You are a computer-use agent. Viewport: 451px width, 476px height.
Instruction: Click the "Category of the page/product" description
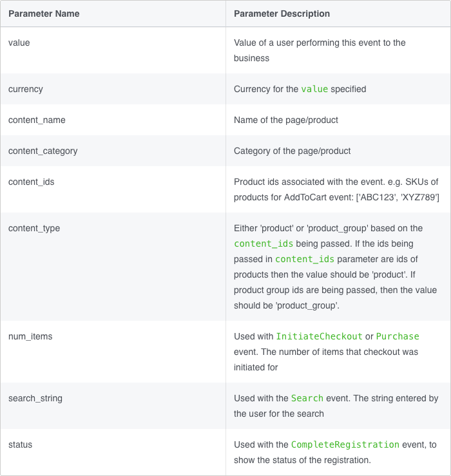tap(293, 151)
